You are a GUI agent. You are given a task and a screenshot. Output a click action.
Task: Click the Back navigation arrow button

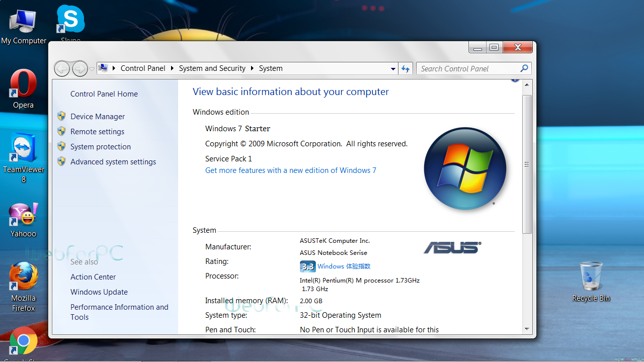62,68
